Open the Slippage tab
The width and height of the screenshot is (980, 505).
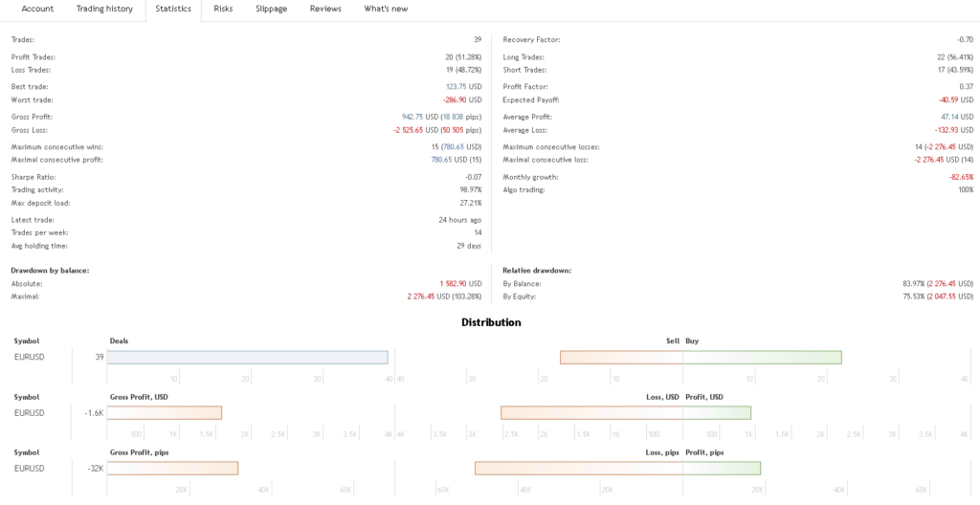pyautogui.click(x=271, y=9)
